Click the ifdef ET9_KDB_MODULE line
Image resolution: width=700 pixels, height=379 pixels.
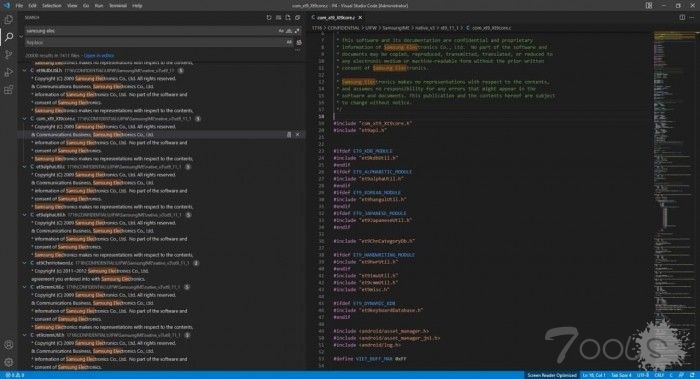[362, 151]
